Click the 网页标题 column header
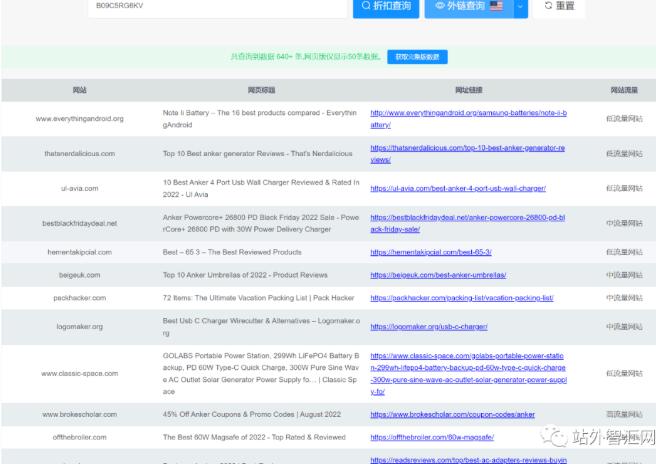 [x=261, y=90]
